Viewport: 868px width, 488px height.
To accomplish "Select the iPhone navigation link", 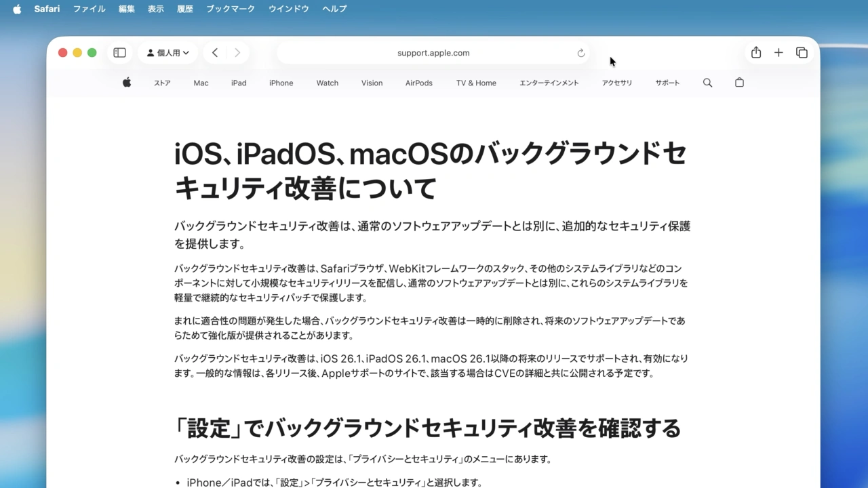I will point(281,83).
